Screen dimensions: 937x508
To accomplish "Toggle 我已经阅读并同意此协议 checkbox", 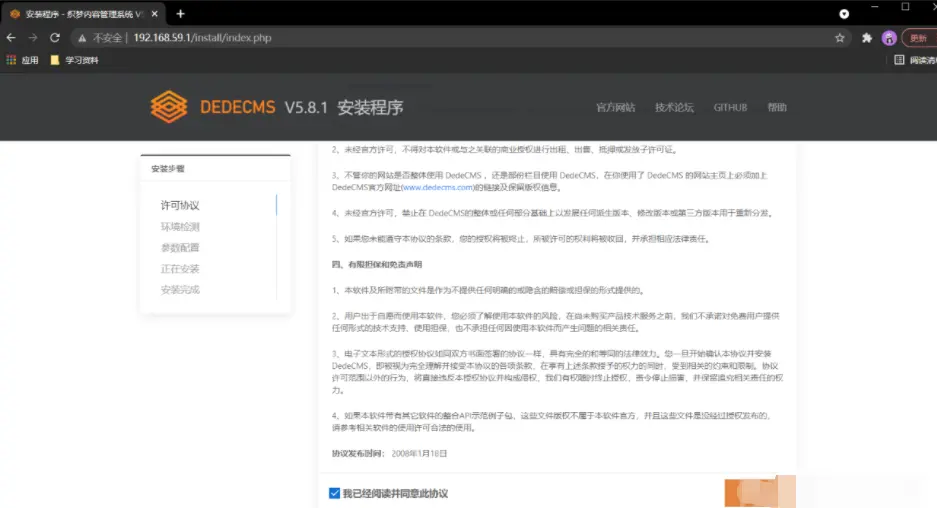I will pyautogui.click(x=335, y=493).
